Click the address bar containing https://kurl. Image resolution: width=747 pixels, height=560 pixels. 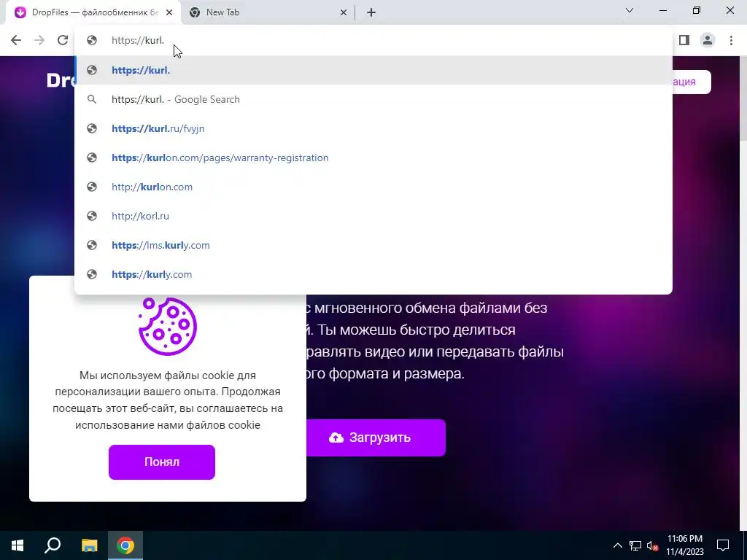click(373, 41)
